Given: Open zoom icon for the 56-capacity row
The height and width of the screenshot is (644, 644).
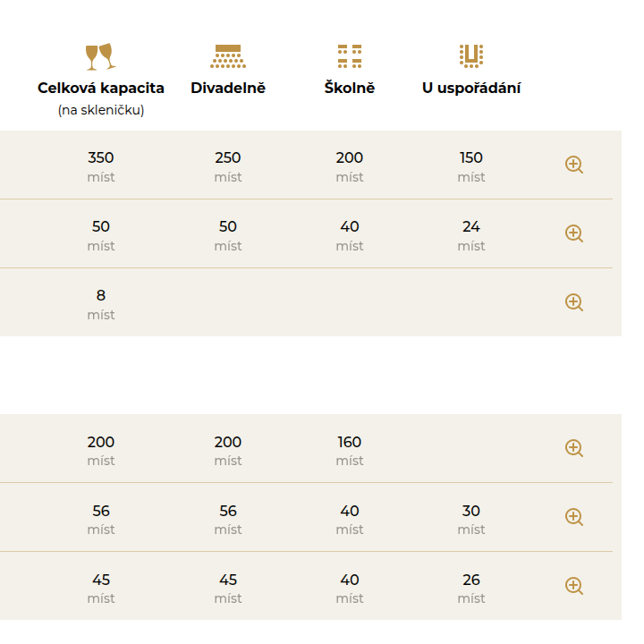Looking at the screenshot, I should pyautogui.click(x=574, y=517).
